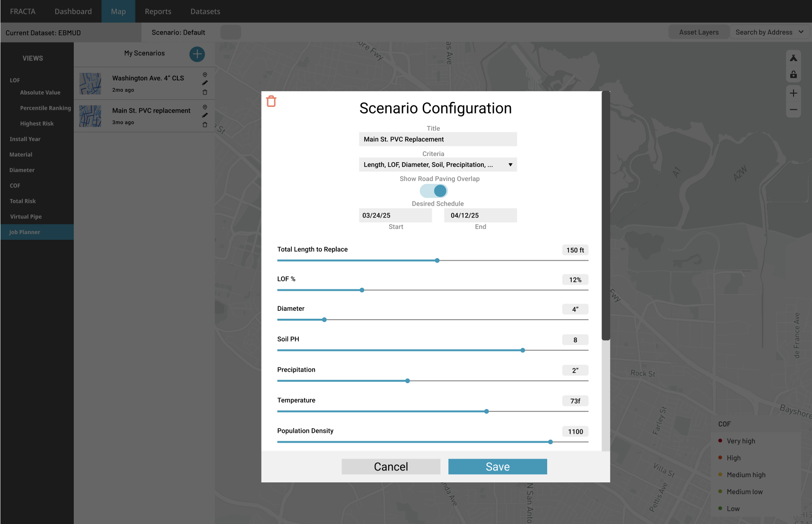Viewport: 812px width, 524px height.
Task: Switch to the Map tab
Action: 118,11
